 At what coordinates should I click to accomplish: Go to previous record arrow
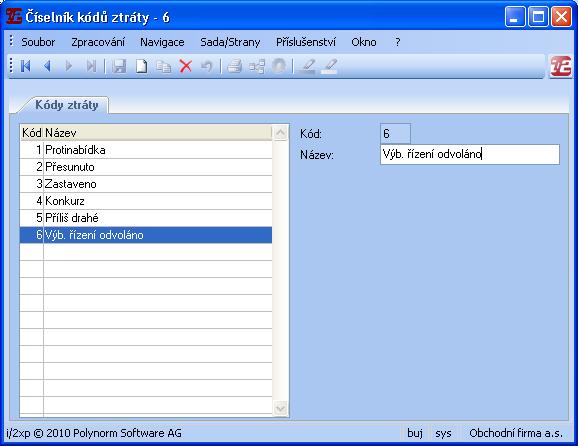47,66
